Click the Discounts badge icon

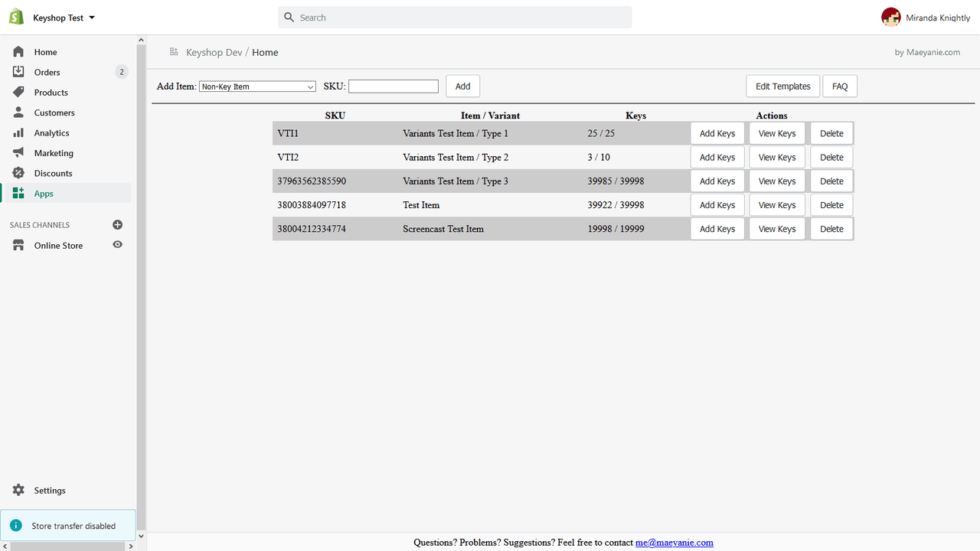click(18, 173)
